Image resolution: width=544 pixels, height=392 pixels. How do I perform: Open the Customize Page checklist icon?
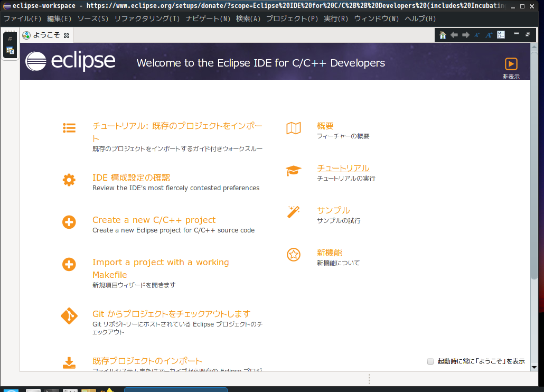click(501, 35)
